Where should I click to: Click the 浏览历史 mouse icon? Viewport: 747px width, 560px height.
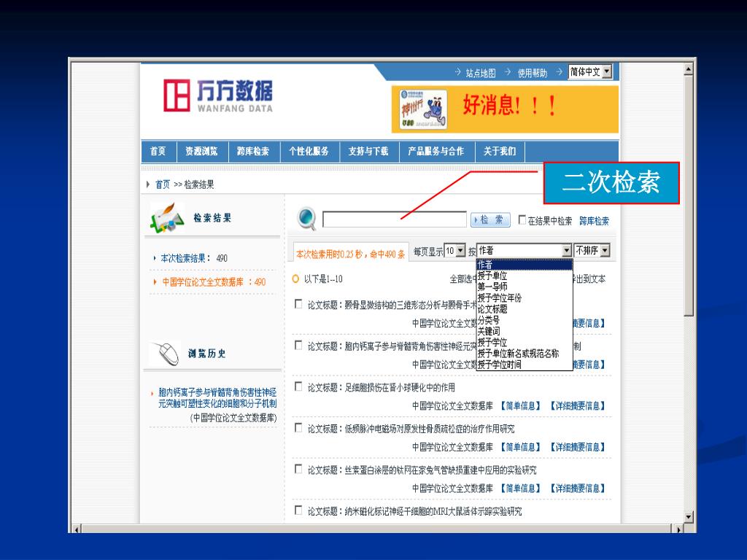(x=166, y=354)
